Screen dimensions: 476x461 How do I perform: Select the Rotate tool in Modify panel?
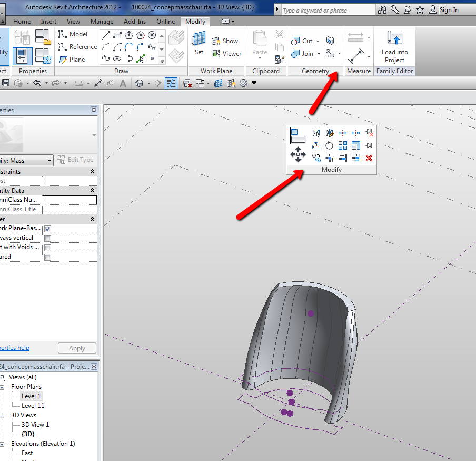point(330,145)
